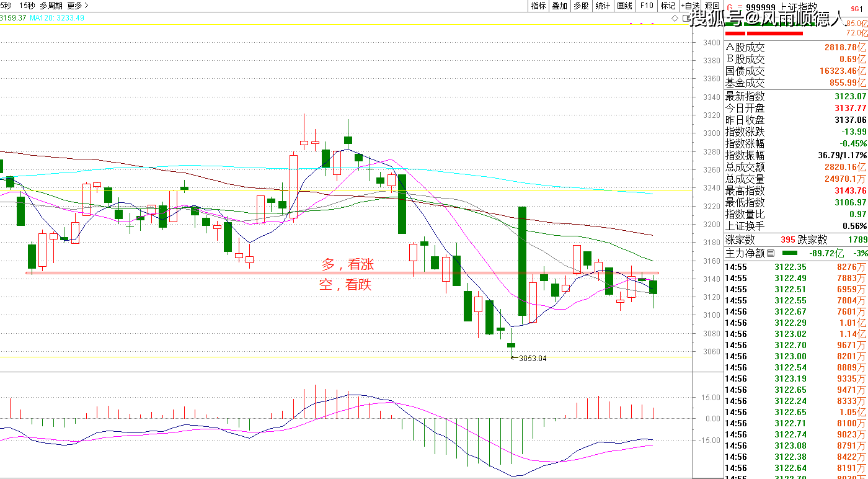The image size is (868, 479).
Task: Click the 多，看涨 annotation text
Action: click(x=347, y=265)
